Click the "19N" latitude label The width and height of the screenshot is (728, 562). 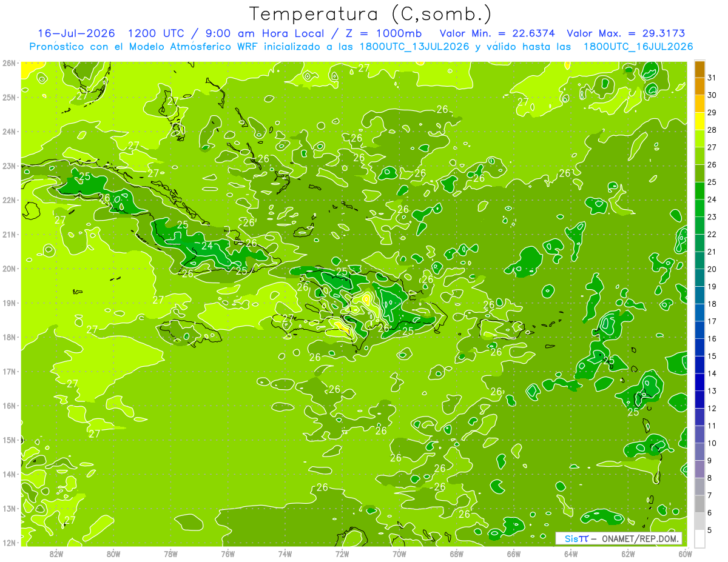pyautogui.click(x=9, y=303)
